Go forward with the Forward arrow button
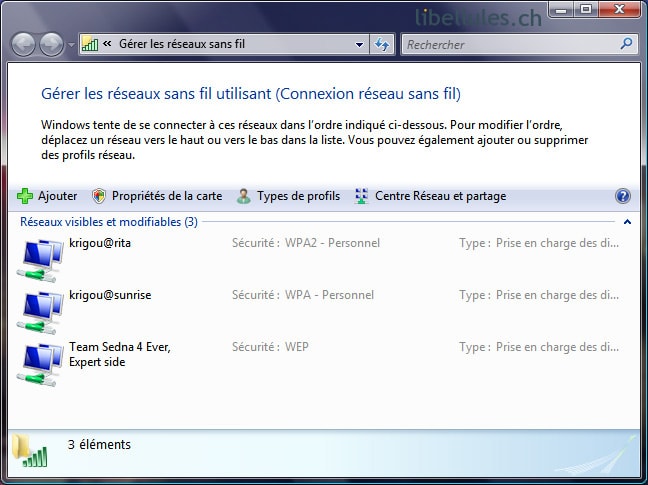648x485 pixels. (51, 44)
